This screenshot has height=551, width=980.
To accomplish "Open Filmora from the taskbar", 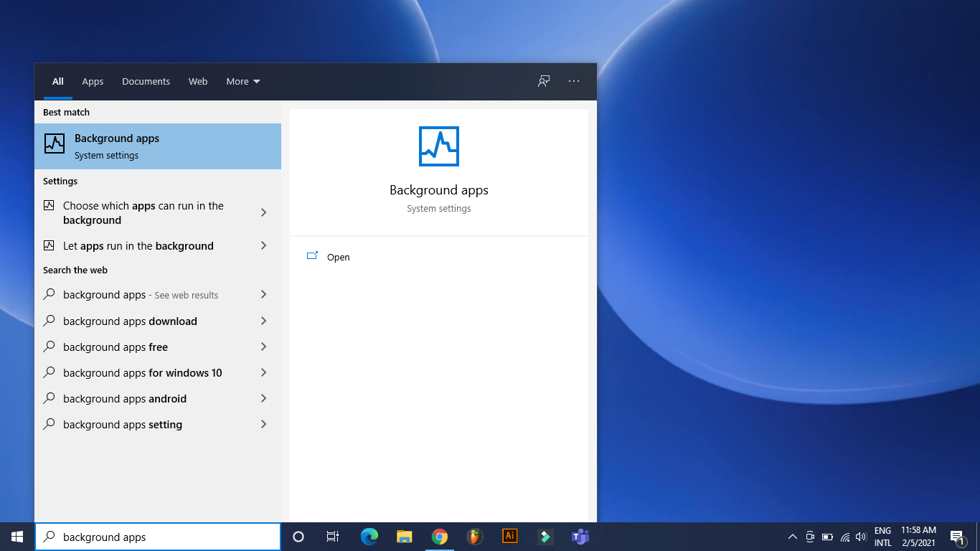I will pos(545,537).
